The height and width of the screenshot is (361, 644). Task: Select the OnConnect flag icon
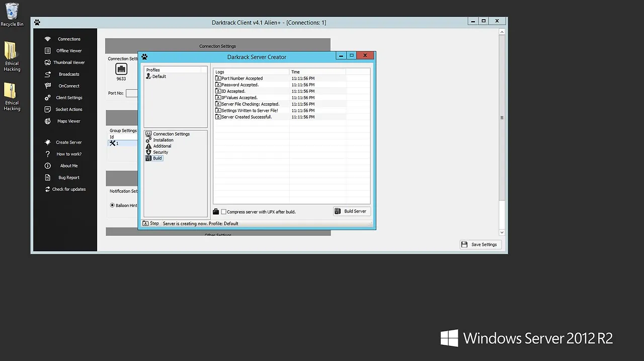point(48,86)
